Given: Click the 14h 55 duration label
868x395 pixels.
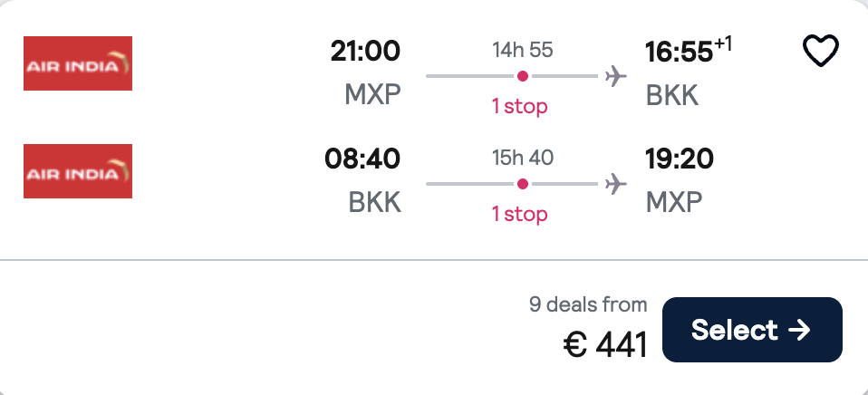Looking at the screenshot, I should [523, 51].
